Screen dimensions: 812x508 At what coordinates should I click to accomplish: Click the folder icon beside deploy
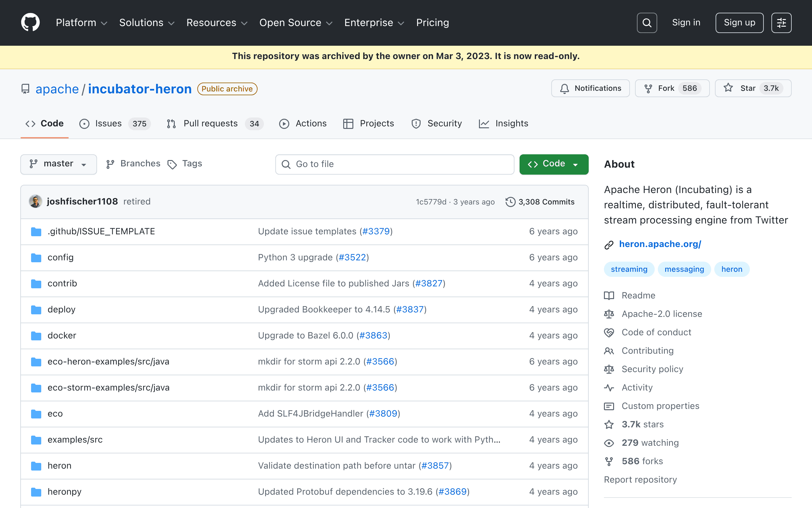(x=36, y=310)
